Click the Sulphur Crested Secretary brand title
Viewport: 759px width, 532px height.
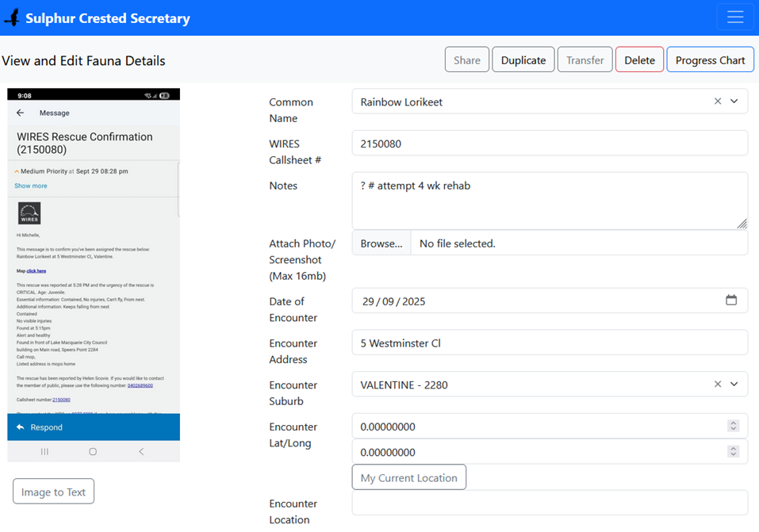coord(108,18)
